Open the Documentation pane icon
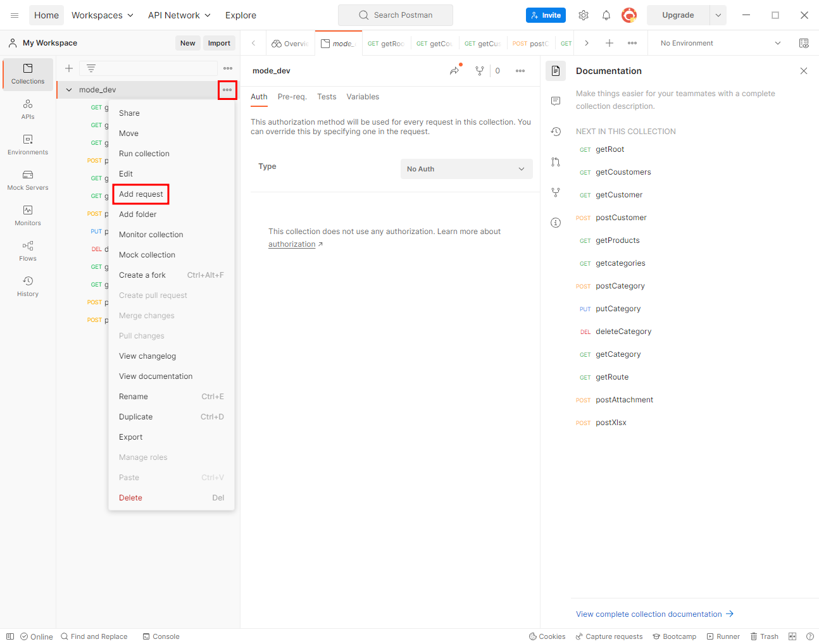This screenshot has width=819, height=644. click(556, 71)
